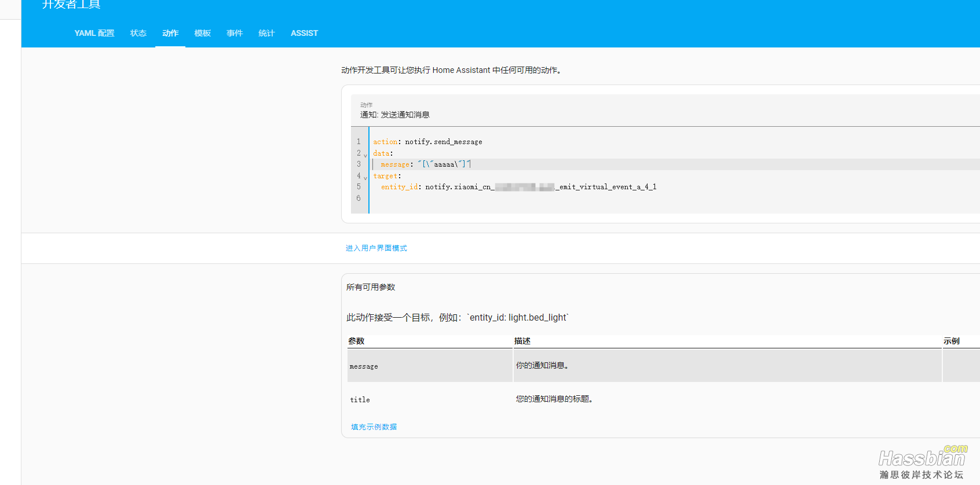The width and height of the screenshot is (980, 485).
Task: Open the 模板 tab
Action: (203, 33)
